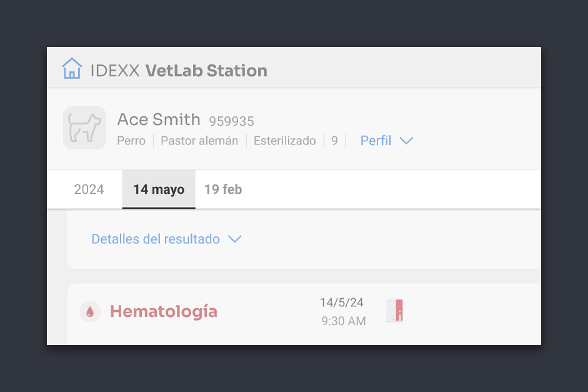This screenshot has height=392, width=588.
Task: Expand the Perfil chevron arrow
Action: pos(406,141)
